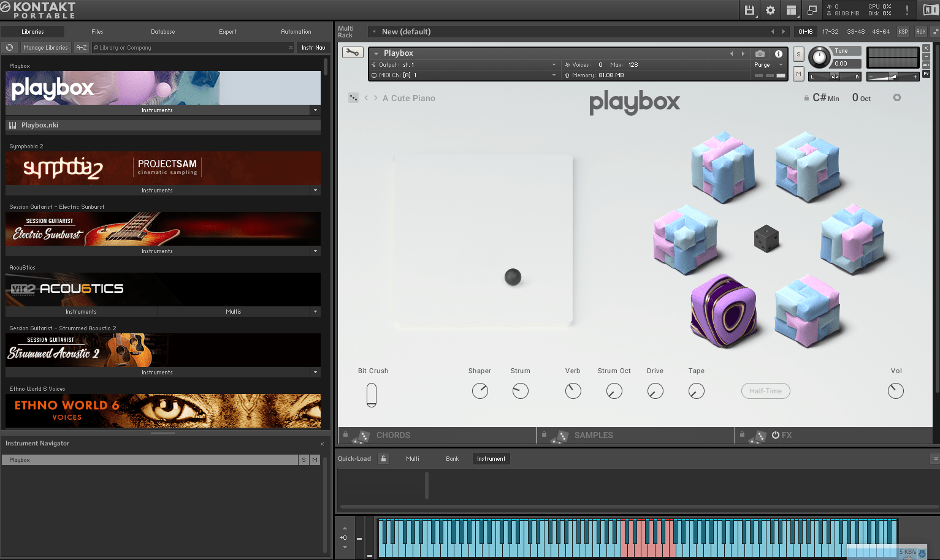
Task: Toggle the Mute M button on Playbox
Action: click(798, 74)
